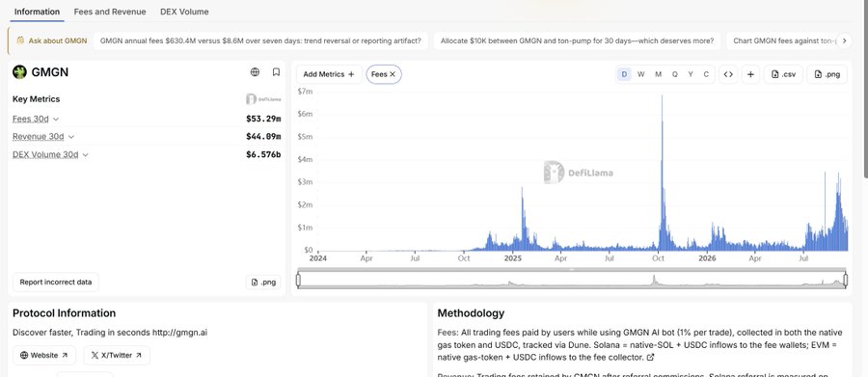Switch to DEX Volume tab
This screenshot has height=377, width=868.
[184, 12]
